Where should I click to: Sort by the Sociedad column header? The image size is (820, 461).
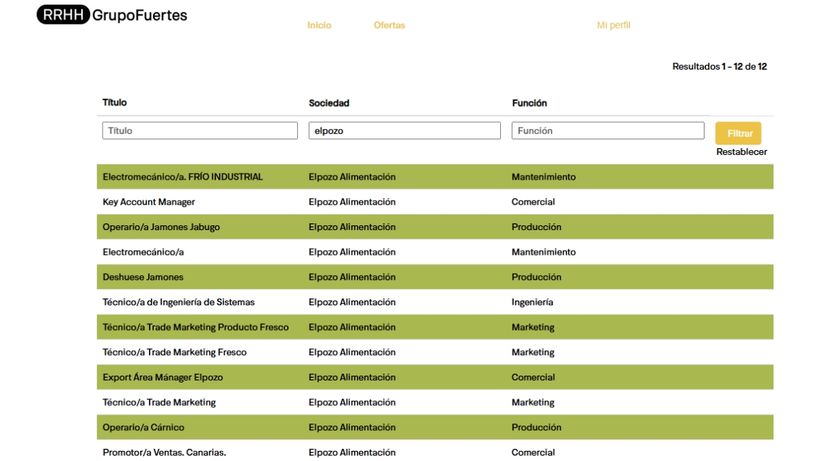click(329, 103)
